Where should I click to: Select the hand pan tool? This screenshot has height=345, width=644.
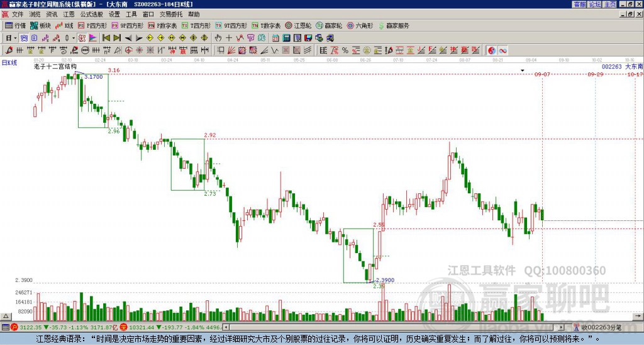click(x=218, y=38)
